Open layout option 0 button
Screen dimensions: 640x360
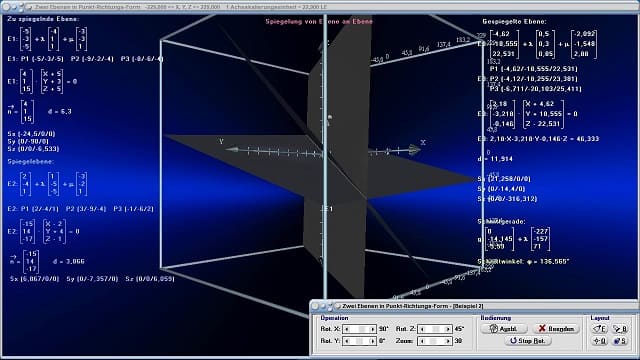[x=600, y=341]
